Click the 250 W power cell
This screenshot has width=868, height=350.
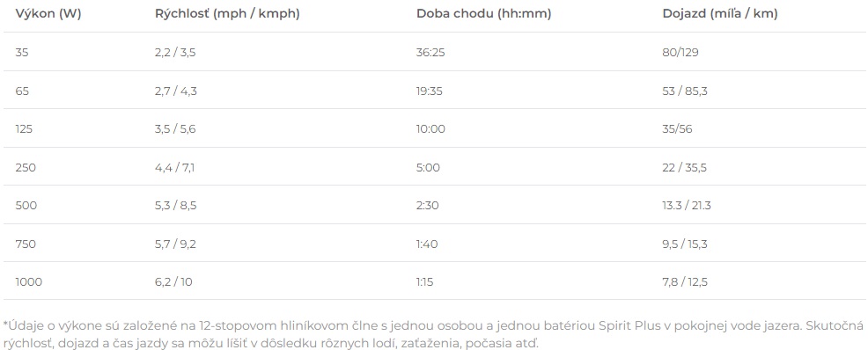(x=26, y=167)
